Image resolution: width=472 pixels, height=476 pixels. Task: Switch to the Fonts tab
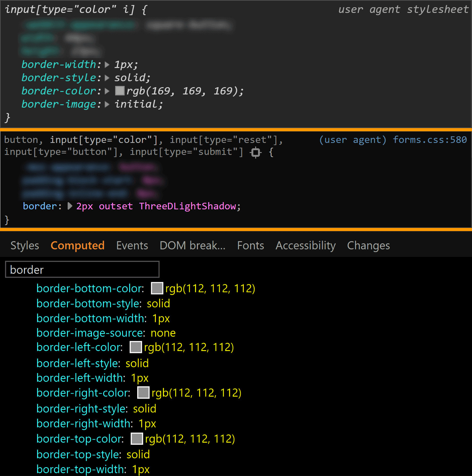(250, 246)
